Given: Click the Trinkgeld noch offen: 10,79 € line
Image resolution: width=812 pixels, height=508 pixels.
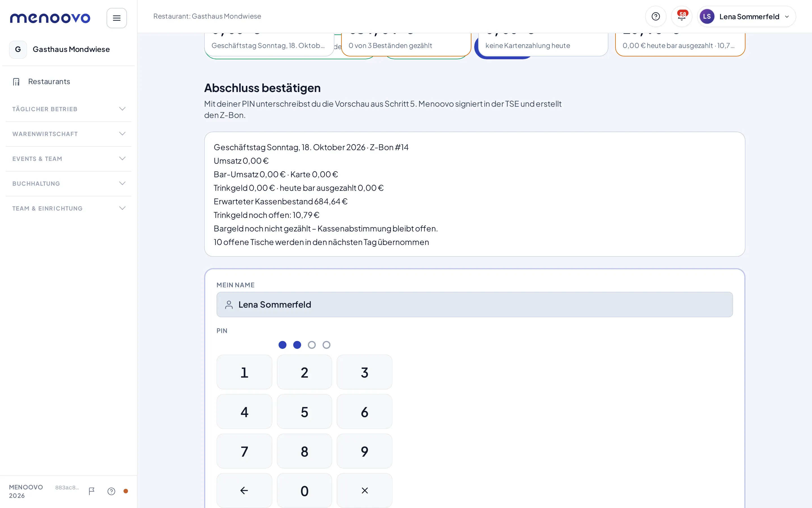Looking at the screenshot, I should 266,215.
